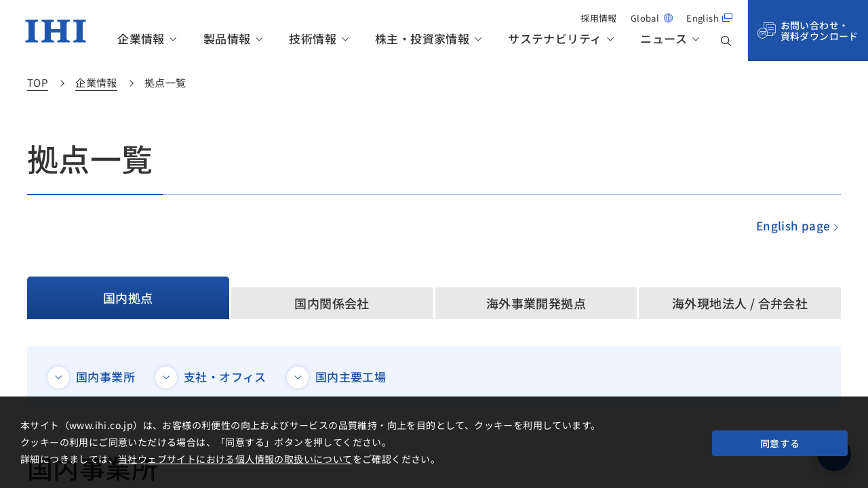The width and height of the screenshot is (868, 488).
Task: Click the 国内主要工場 circular arrow icon
Action: pos(298,378)
